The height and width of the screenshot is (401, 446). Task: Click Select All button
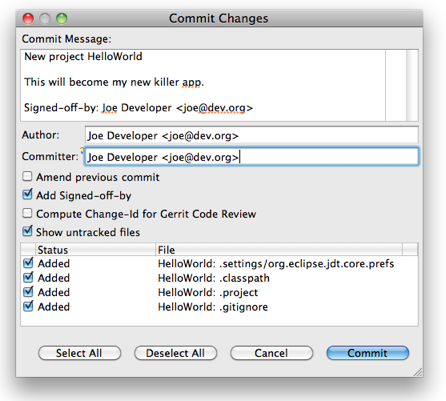tap(79, 353)
